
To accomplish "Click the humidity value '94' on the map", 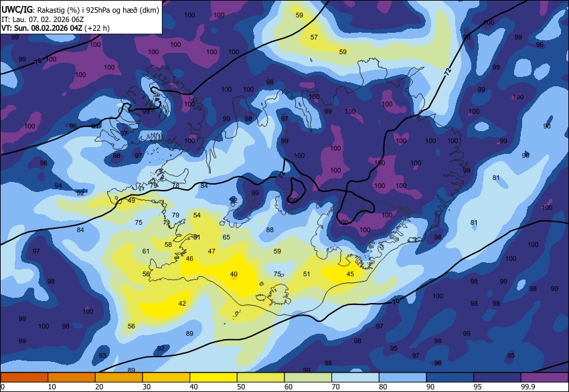I will coord(58,186).
